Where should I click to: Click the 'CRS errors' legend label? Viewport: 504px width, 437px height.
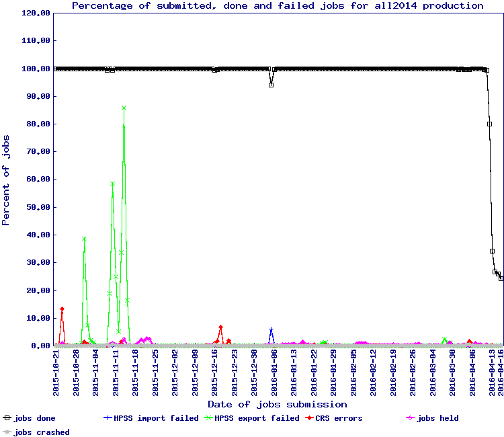tap(339, 418)
